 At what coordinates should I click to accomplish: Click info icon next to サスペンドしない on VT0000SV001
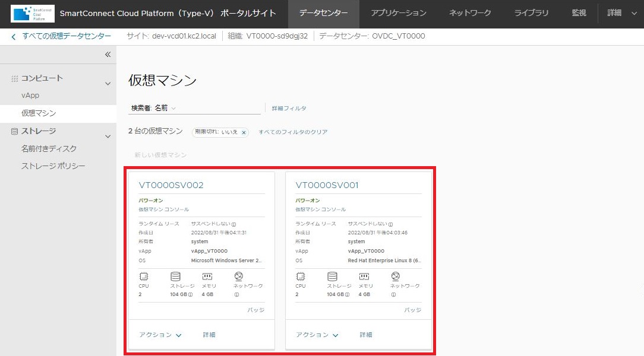click(390, 224)
